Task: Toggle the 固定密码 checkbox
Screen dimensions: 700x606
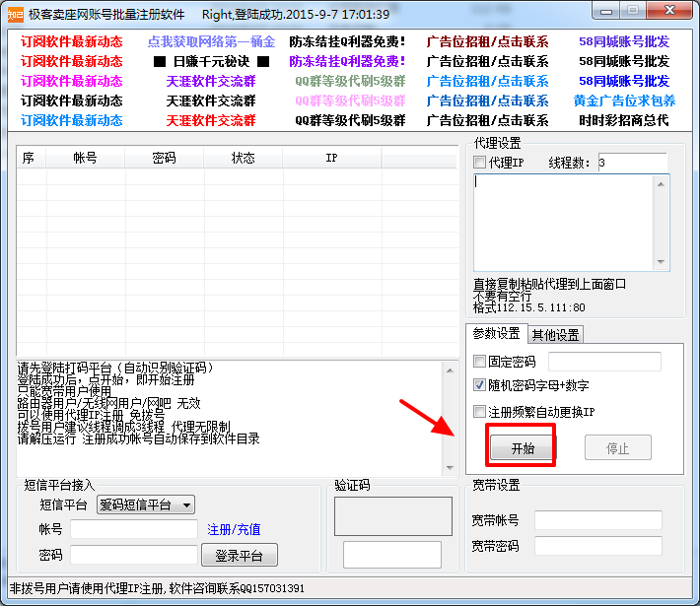Action: 479,361
